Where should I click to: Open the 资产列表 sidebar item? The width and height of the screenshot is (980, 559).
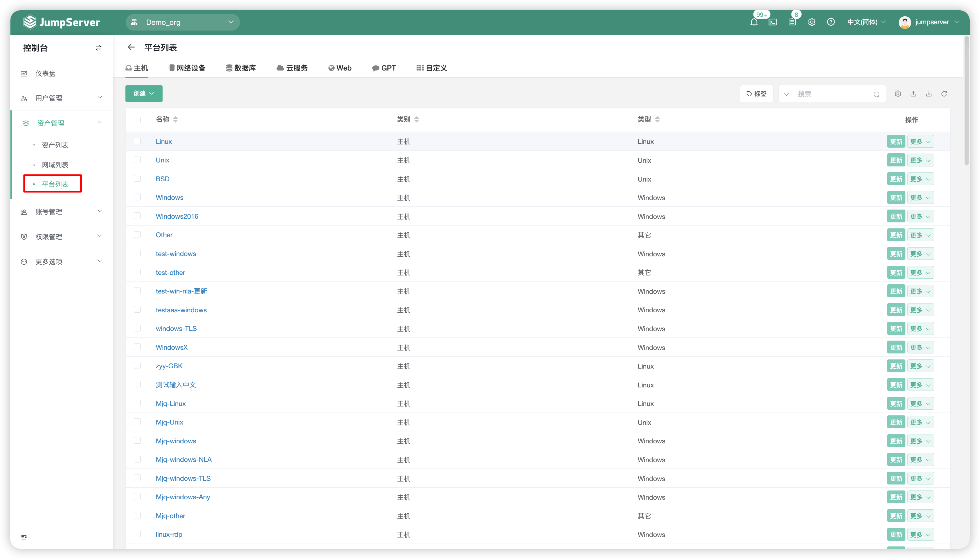point(55,145)
